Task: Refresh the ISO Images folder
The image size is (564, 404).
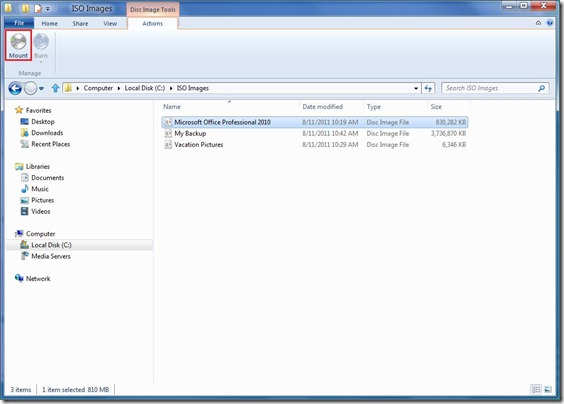Action: [x=428, y=88]
